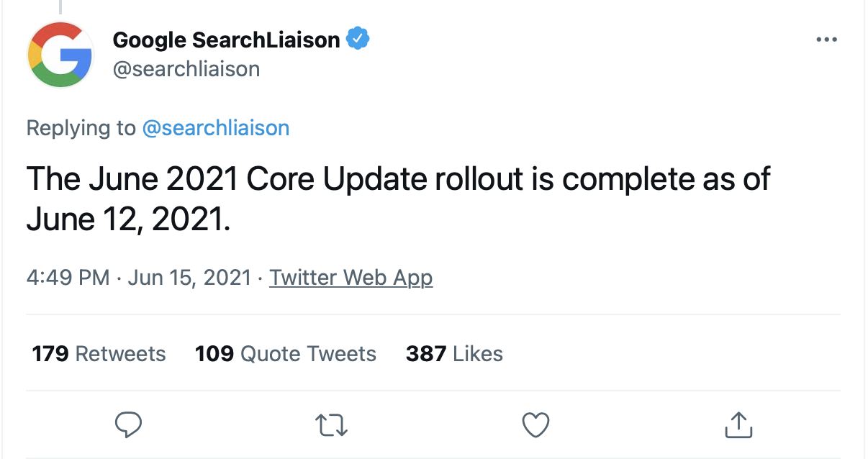Viewport: 868px width, 459px height.
Task: Open the three-dot more options menu
Action: pos(827,40)
